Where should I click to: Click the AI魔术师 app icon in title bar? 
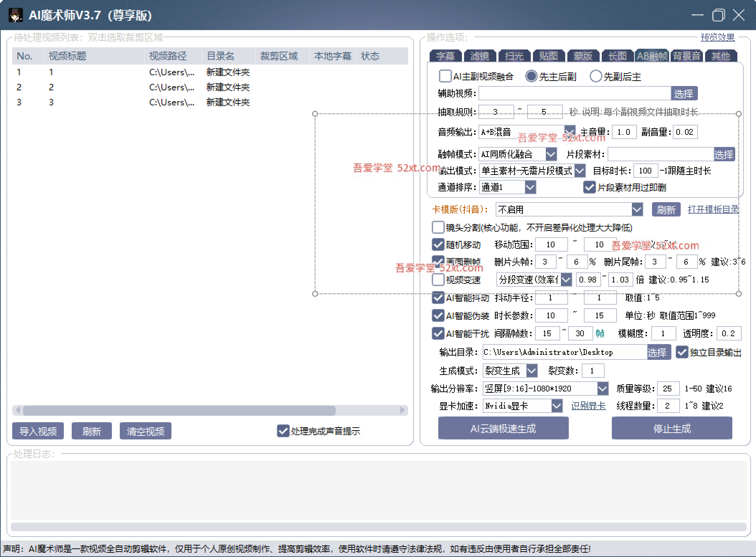[15, 15]
